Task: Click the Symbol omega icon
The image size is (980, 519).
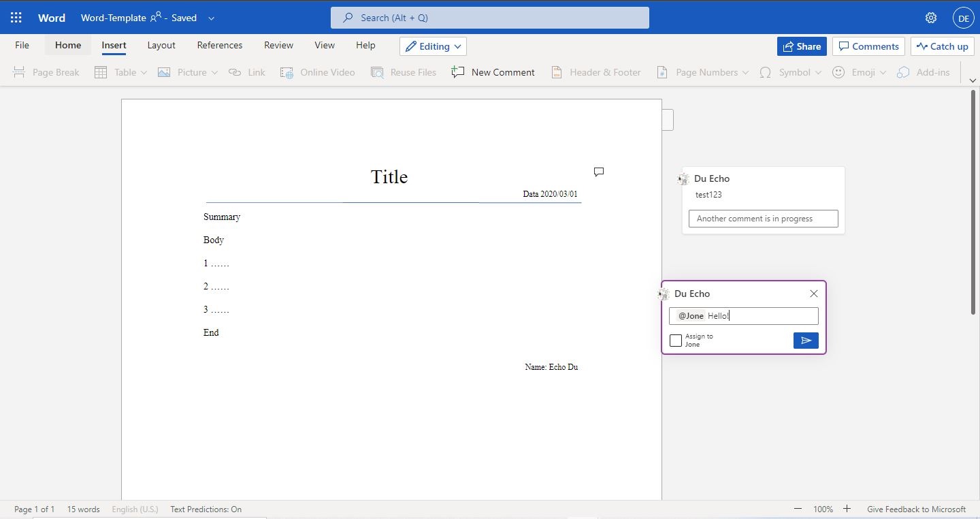Action: click(766, 72)
